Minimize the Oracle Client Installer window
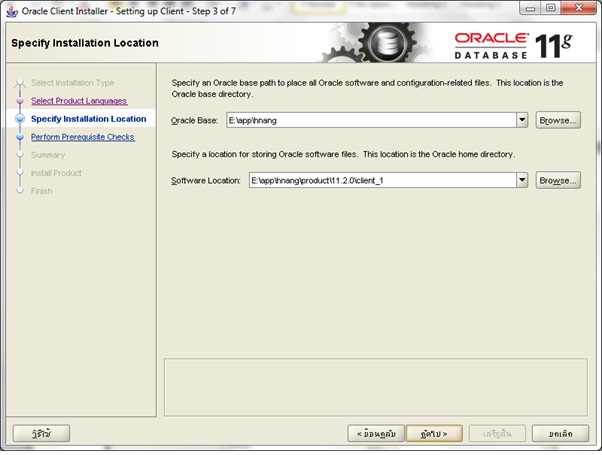The height and width of the screenshot is (455, 602). pyautogui.click(x=531, y=8)
